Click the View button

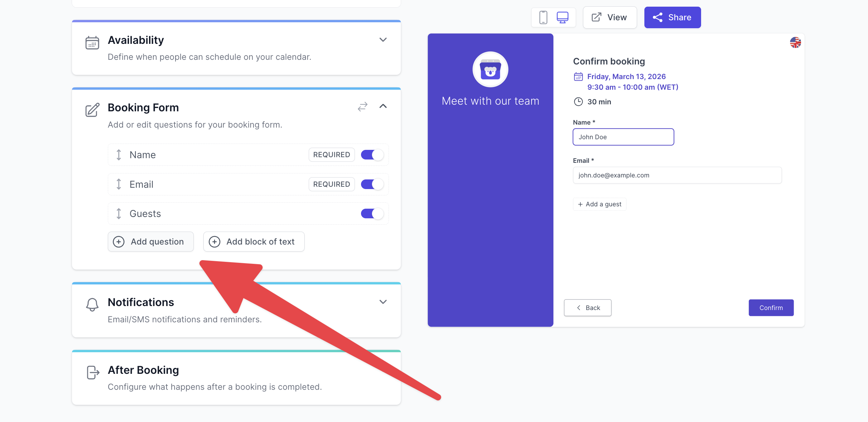pos(609,17)
